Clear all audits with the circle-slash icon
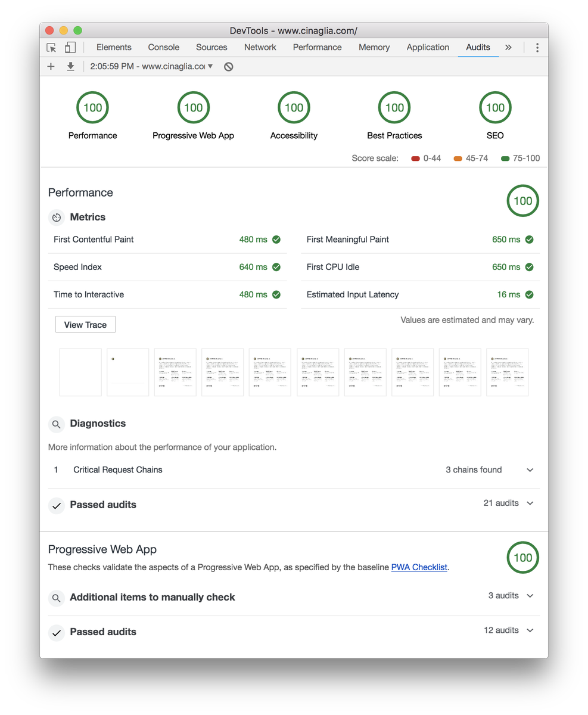The image size is (588, 715). [229, 67]
